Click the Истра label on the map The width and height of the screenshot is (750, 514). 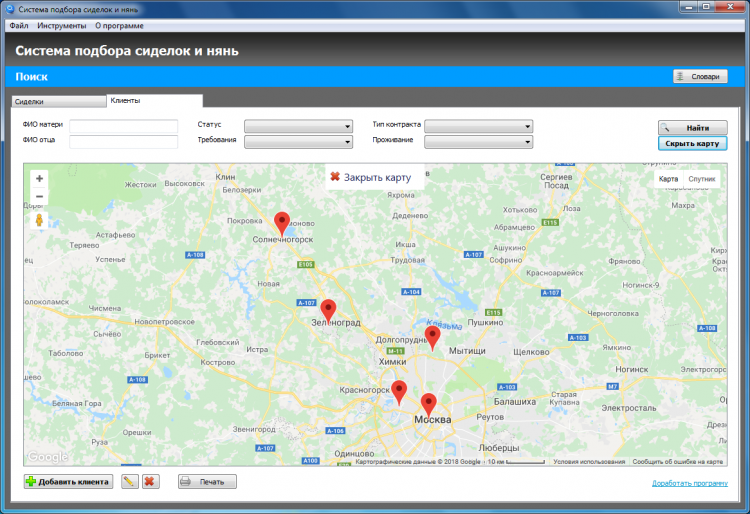[x=257, y=350]
